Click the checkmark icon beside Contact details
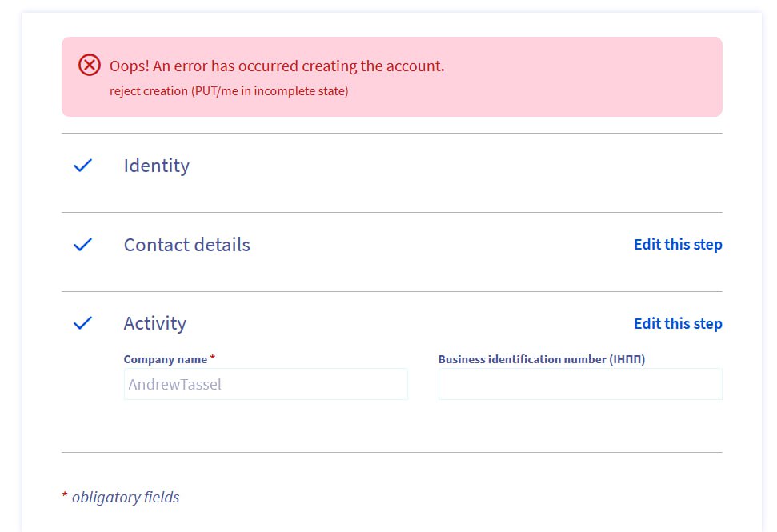This screenshot has width=777, height=532. pos(82,245)
